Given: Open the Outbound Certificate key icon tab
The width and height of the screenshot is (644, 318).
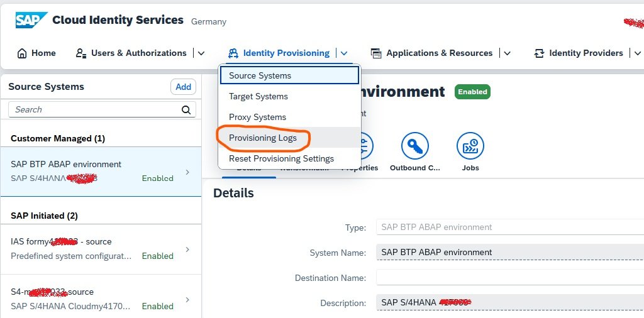Looking at the screenshot, I should [414, 146].
